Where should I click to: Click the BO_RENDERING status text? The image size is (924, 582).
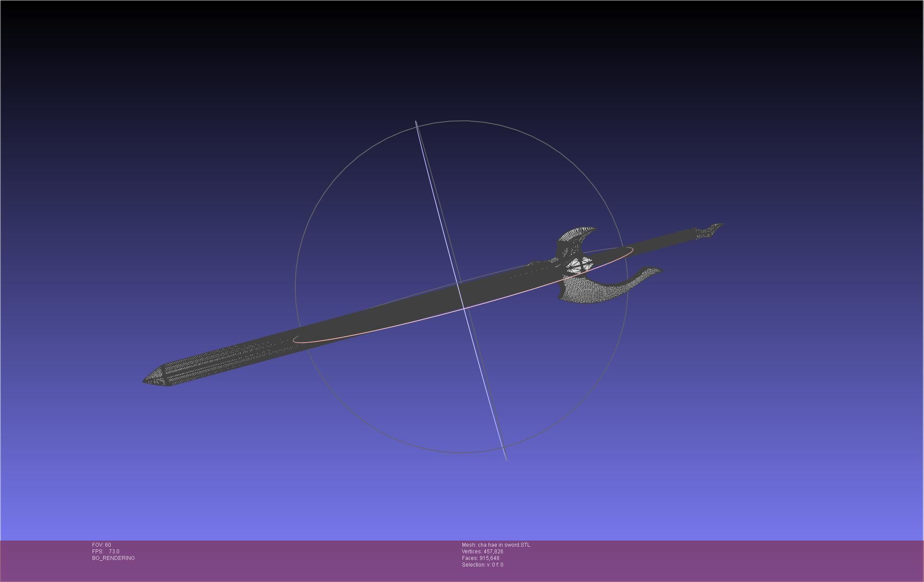(113, 558)
